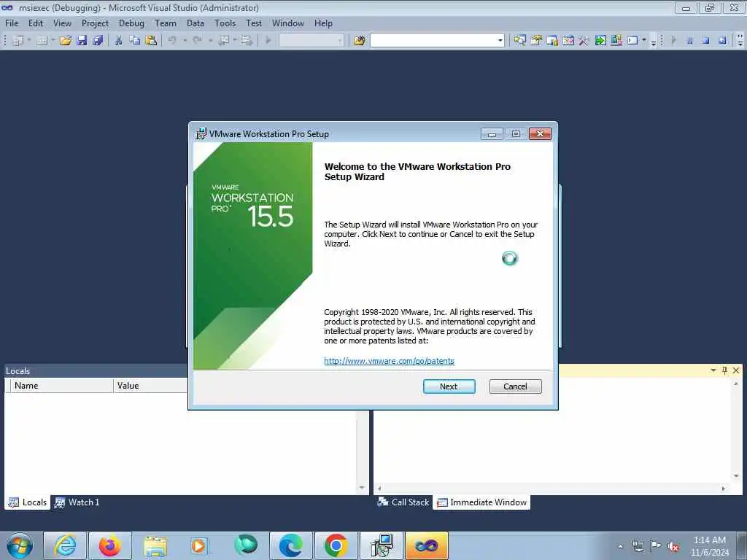The width and height of the screenshot is (747, 560).
Task: Click the Restart debugging icon
Action: [722, 41]
